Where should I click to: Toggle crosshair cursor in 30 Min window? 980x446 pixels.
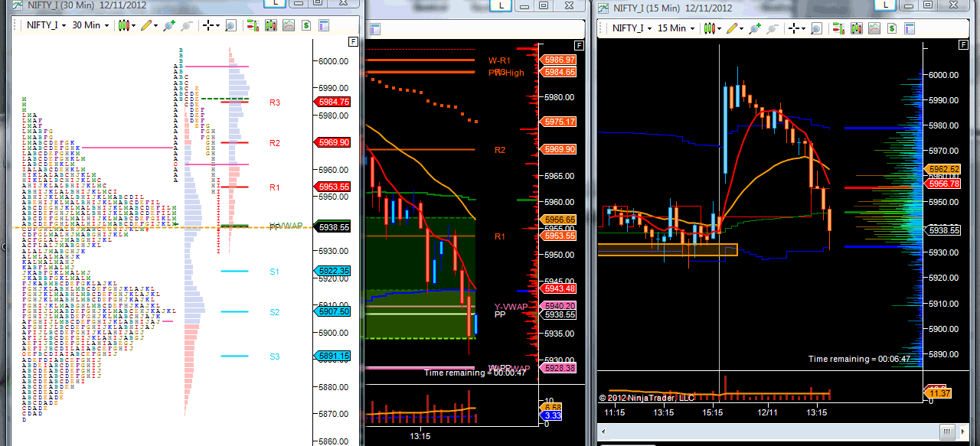click(208, 25)
